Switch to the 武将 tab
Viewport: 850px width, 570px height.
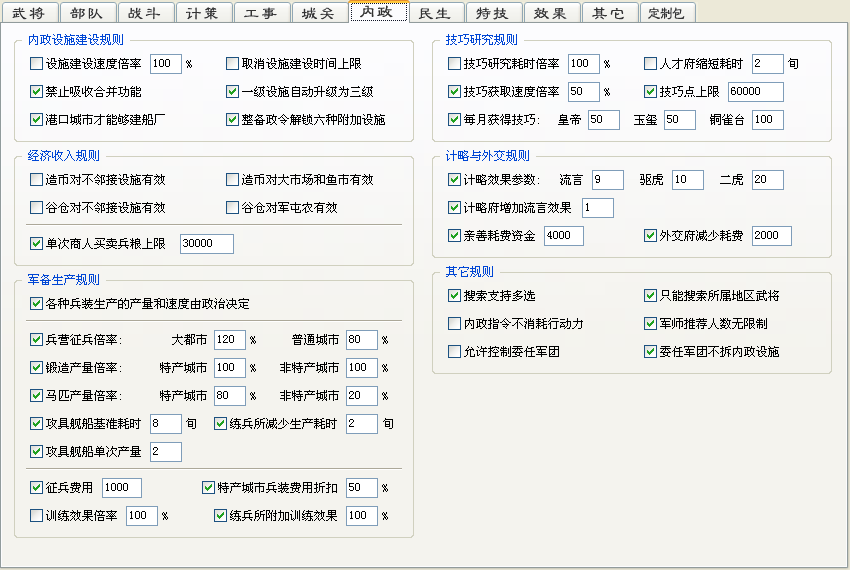tap(29, 13)
